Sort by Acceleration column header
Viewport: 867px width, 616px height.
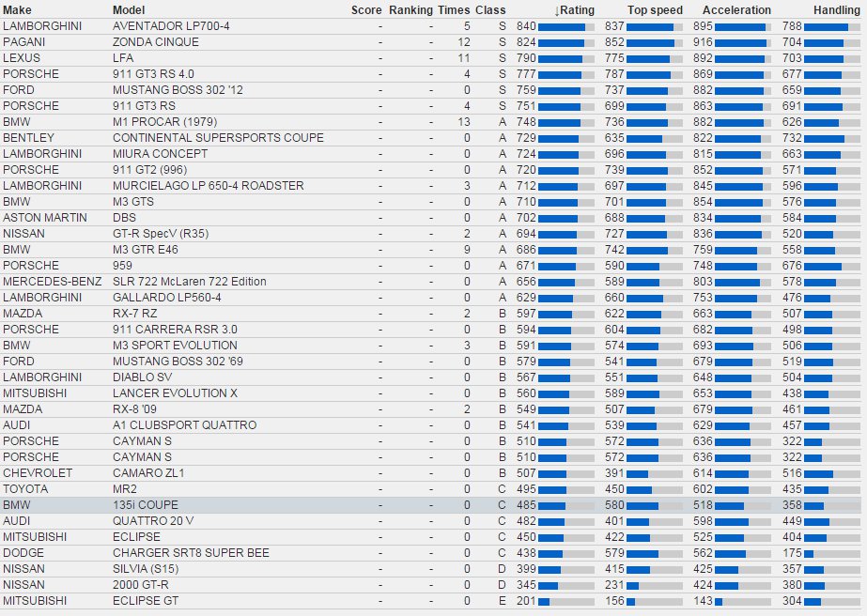736,10
